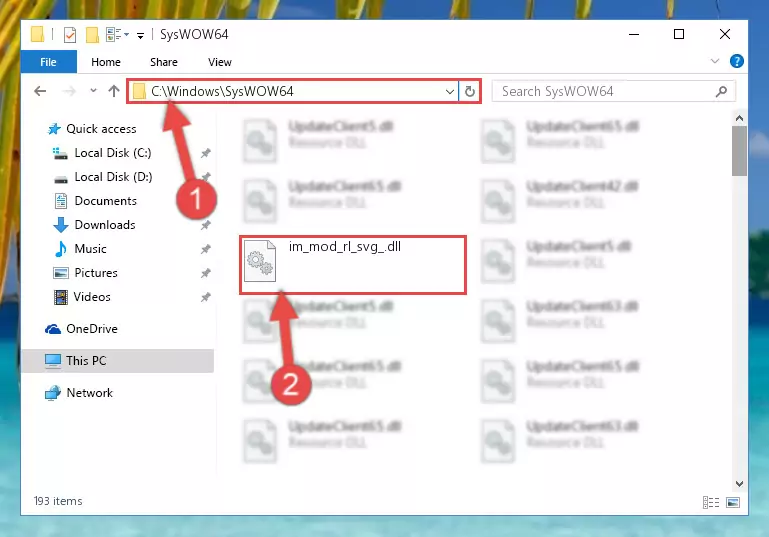Click scroll down arrow of file list
Screen dimensions: 769x537
[x=739, y=484]
